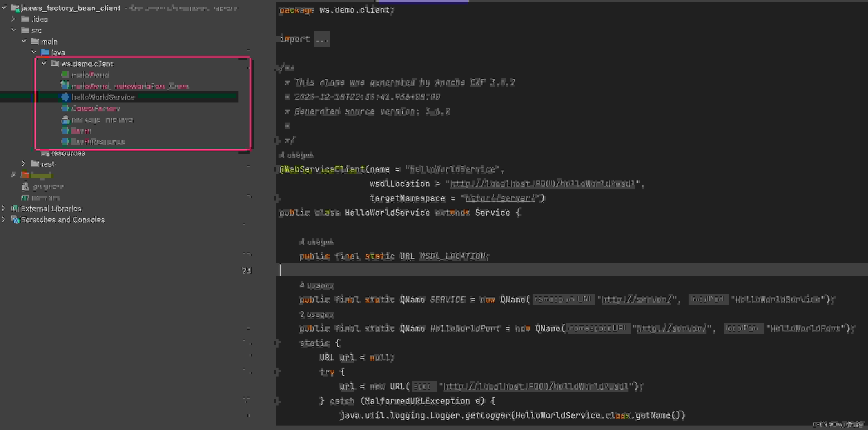Click the src folder icon

coord(25,30)
